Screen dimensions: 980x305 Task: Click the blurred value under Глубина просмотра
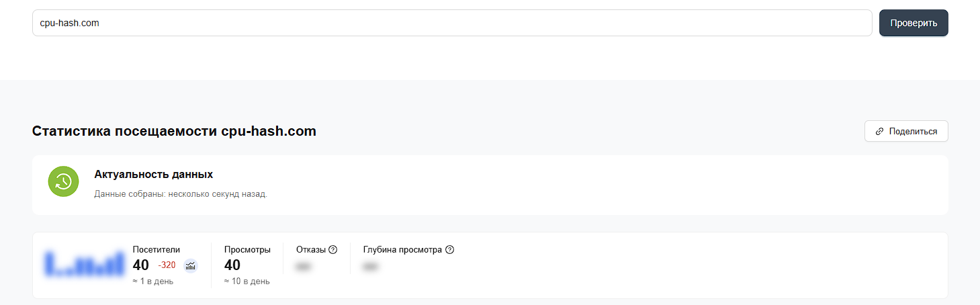(370, 267)
